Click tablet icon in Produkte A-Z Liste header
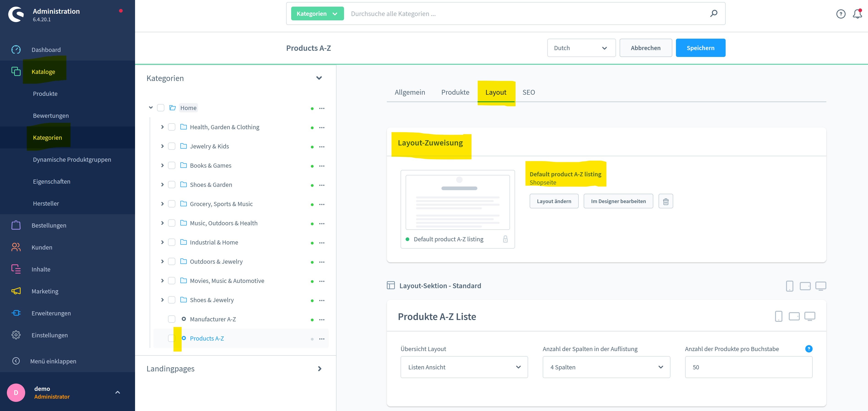 tap(794, 316)
